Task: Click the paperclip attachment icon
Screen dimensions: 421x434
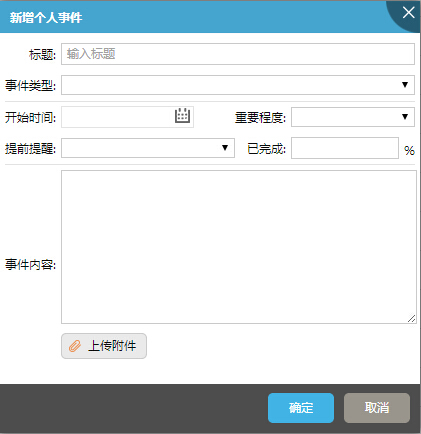Action: (75, 346)
